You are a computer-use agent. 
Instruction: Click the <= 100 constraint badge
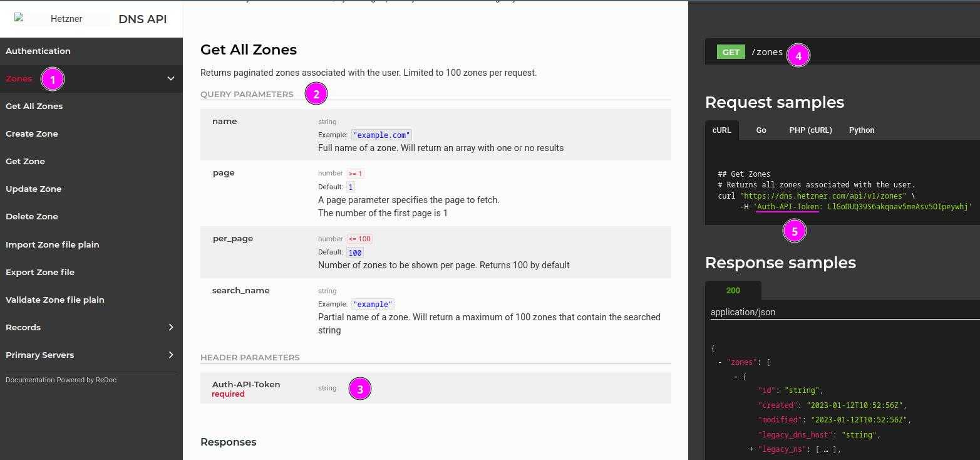tap(360, 239)
